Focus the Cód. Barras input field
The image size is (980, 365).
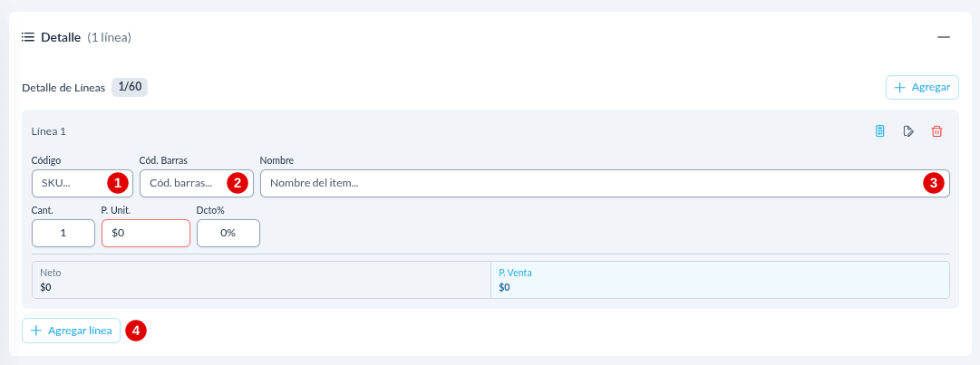(x=196, y=184)
